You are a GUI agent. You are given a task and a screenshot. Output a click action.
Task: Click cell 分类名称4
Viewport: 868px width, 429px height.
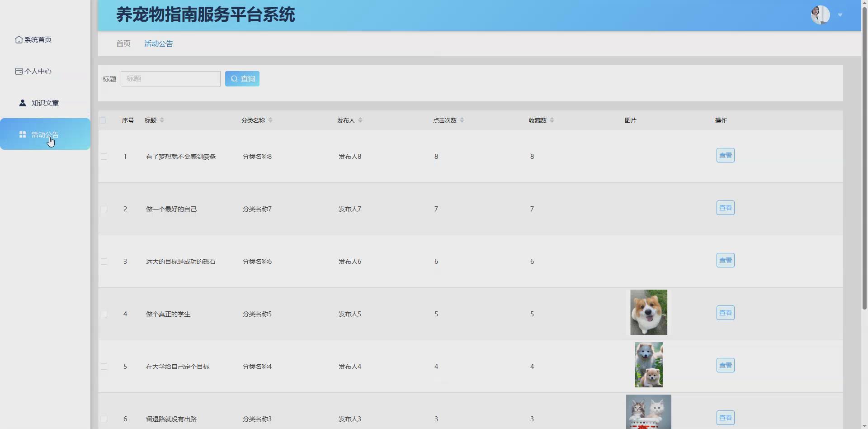(257, 367)
